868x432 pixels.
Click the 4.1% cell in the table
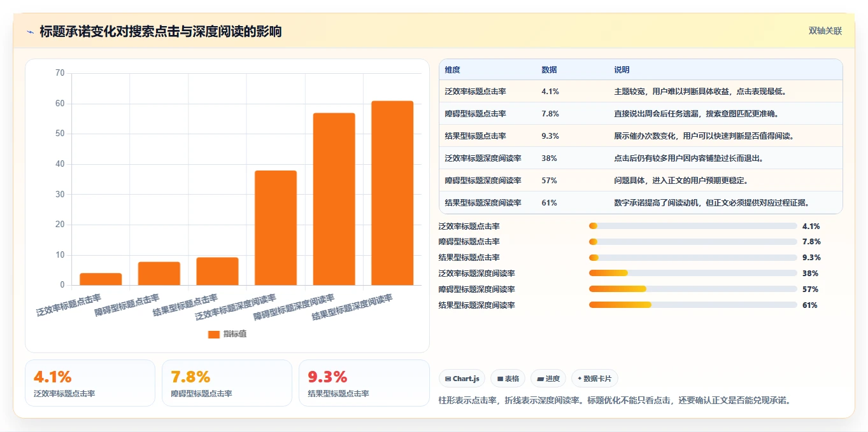coord(550,92)
